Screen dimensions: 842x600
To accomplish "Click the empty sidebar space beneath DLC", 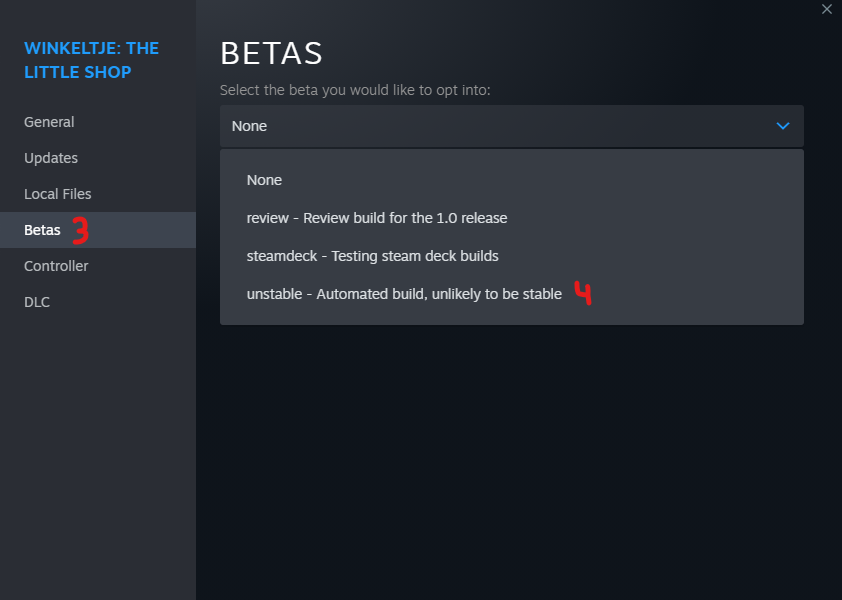I will [x=97, y=450].
